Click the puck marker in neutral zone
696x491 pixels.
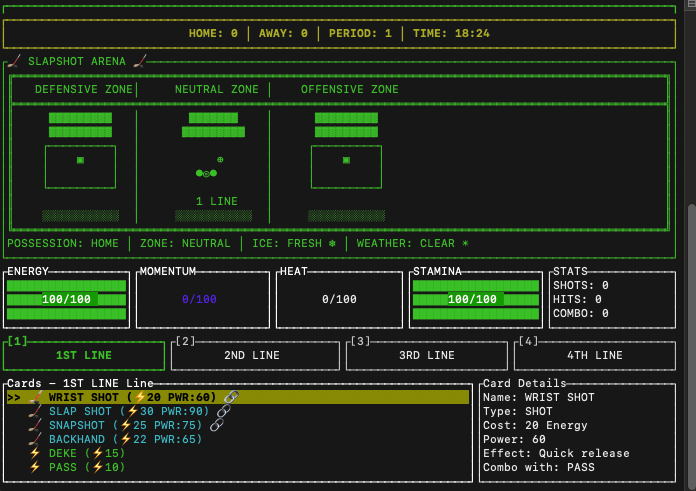click(x=220, y=159)
